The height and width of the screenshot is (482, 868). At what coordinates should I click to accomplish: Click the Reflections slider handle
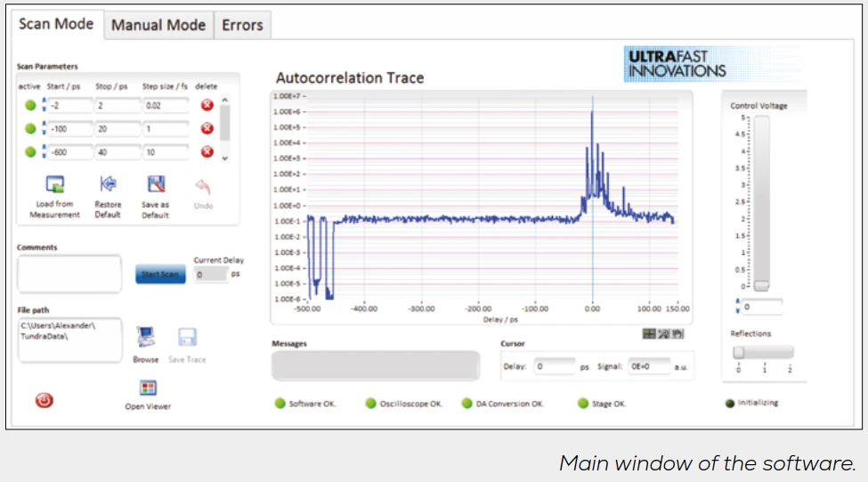click(739, 352)
